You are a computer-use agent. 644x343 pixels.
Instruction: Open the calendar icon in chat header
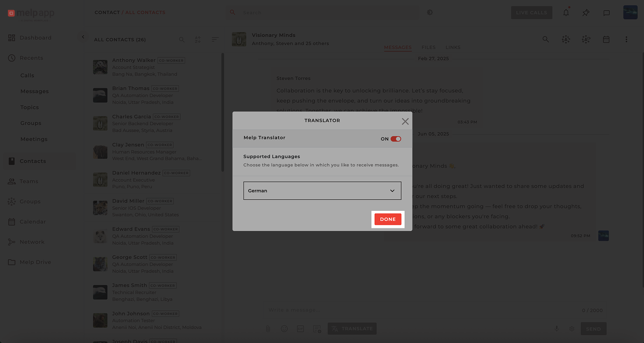606,40
